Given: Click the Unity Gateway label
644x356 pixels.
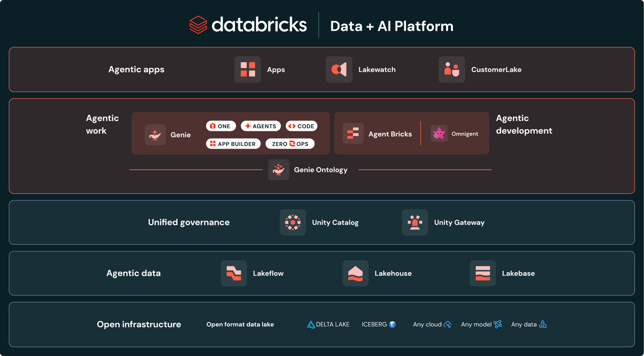Looking at the screenshot, I should (459, 223).
